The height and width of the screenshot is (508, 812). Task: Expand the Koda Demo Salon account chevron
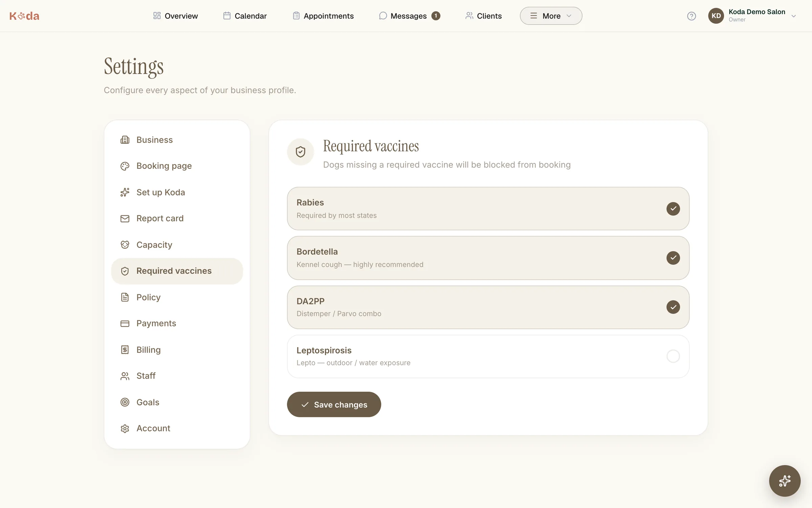tap(794, 16)
